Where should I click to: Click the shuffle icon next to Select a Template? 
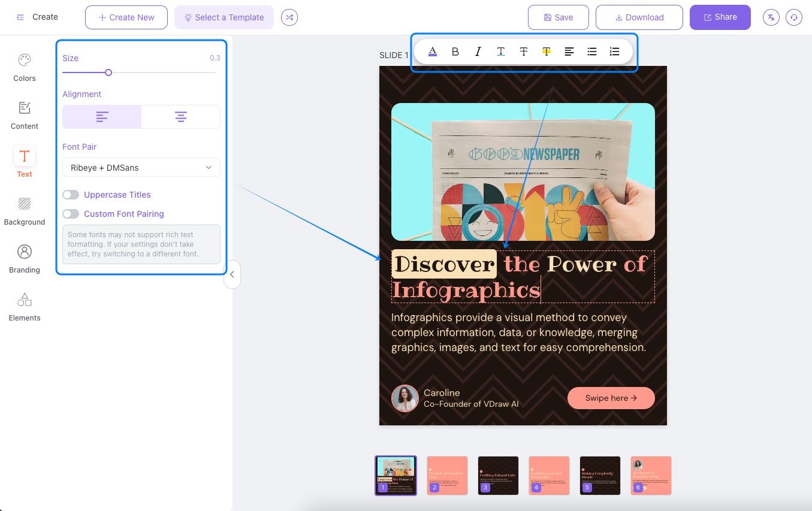[x=289, y=17]
